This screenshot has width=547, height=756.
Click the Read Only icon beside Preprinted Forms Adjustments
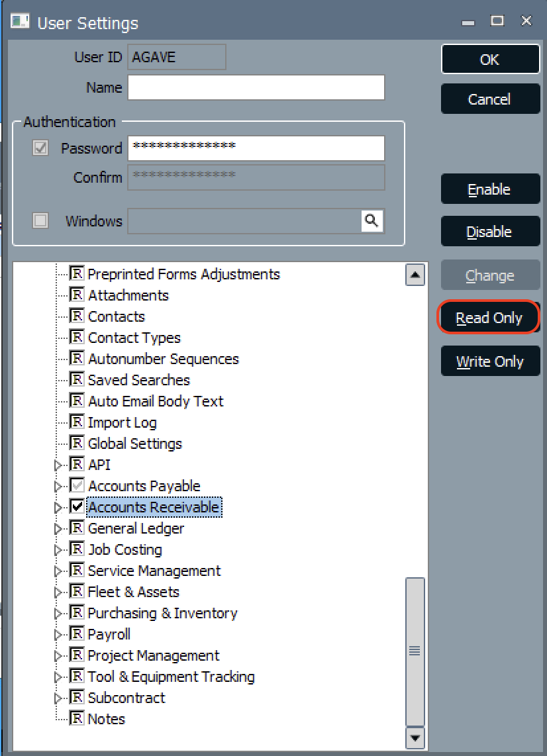point(77,273)
